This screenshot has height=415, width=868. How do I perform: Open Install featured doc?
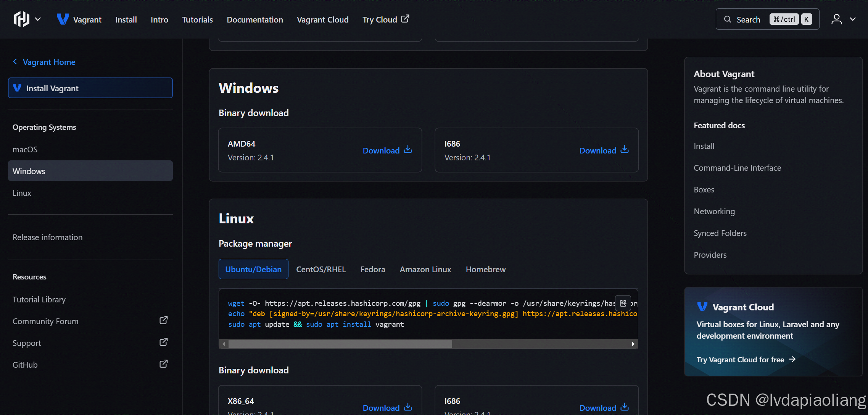tap(704, 146)
